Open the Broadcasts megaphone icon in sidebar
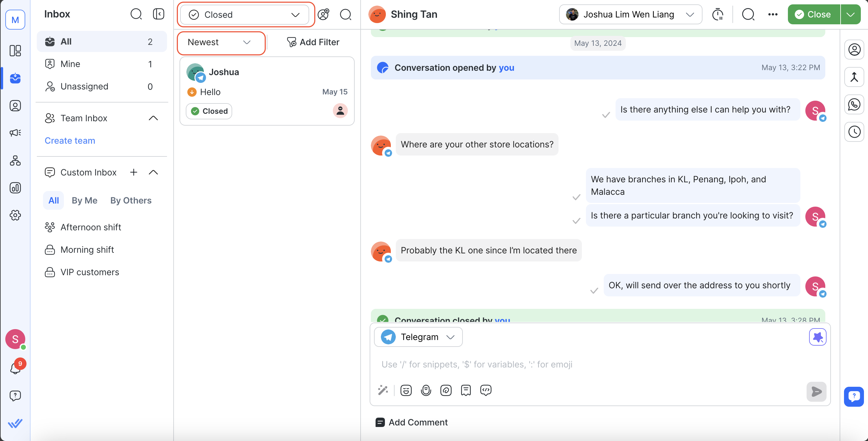868x441 pixels. pos(15,133)
